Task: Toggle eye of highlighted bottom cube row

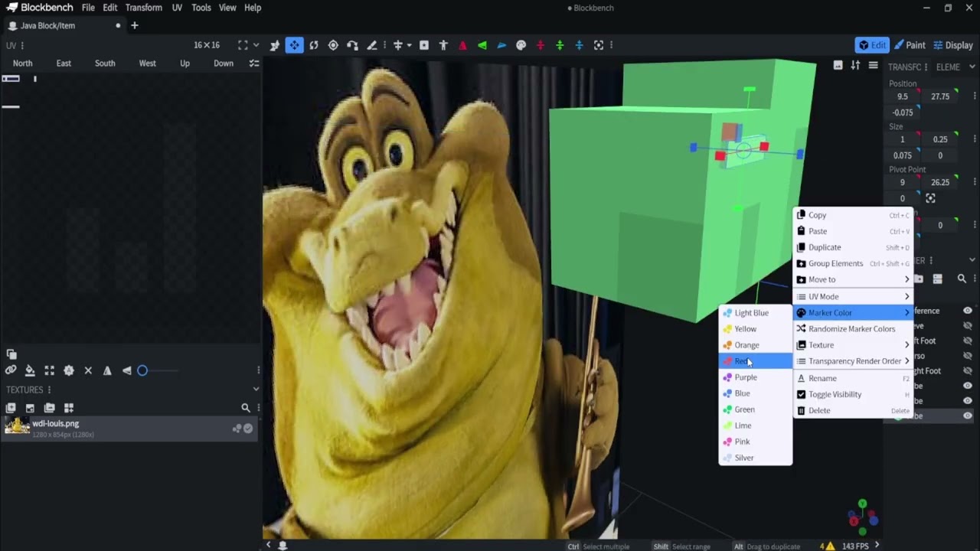Action: (968, 416)
